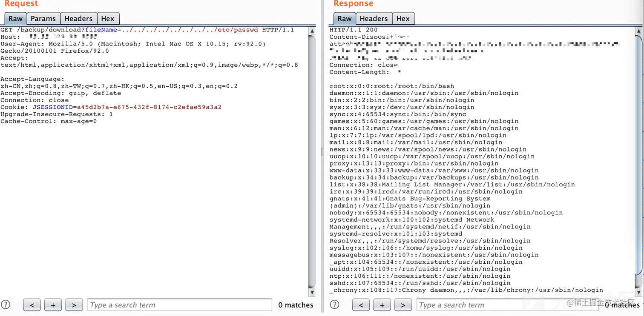The height and width of the screenshot is (316, 644).
Task: Click the _chrony passwd entry
Action: (466, 290)
